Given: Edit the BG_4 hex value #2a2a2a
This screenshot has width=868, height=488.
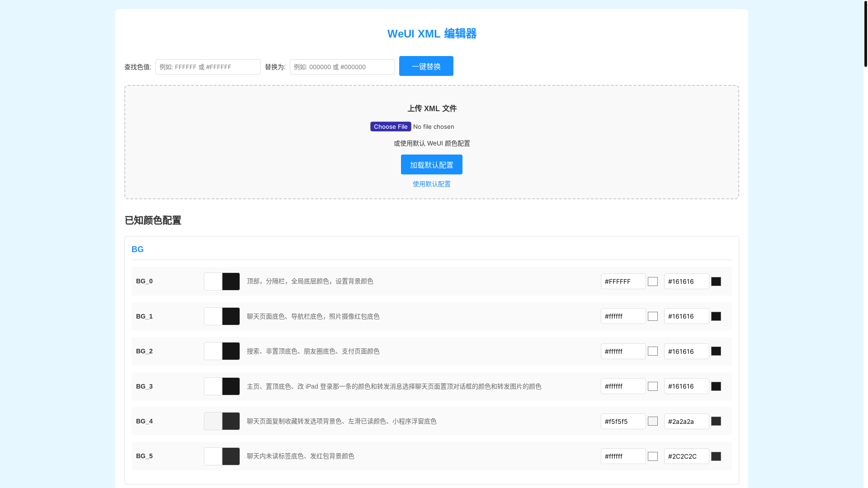Looking at the screenshot, I should pos(687,421).
